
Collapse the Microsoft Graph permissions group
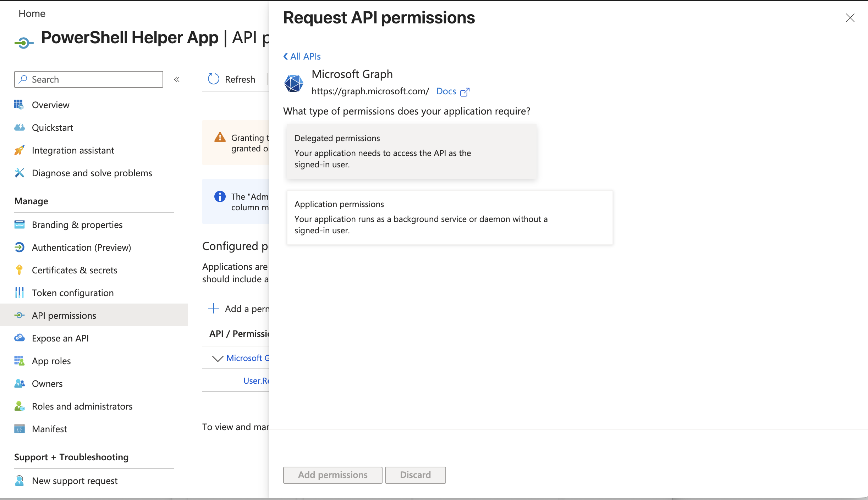[x=218, y=358]
